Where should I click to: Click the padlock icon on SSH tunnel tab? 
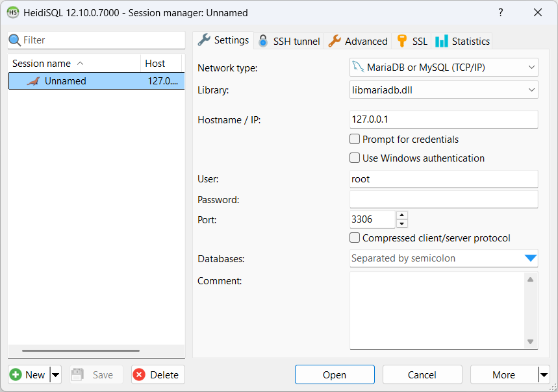point(263,41)
